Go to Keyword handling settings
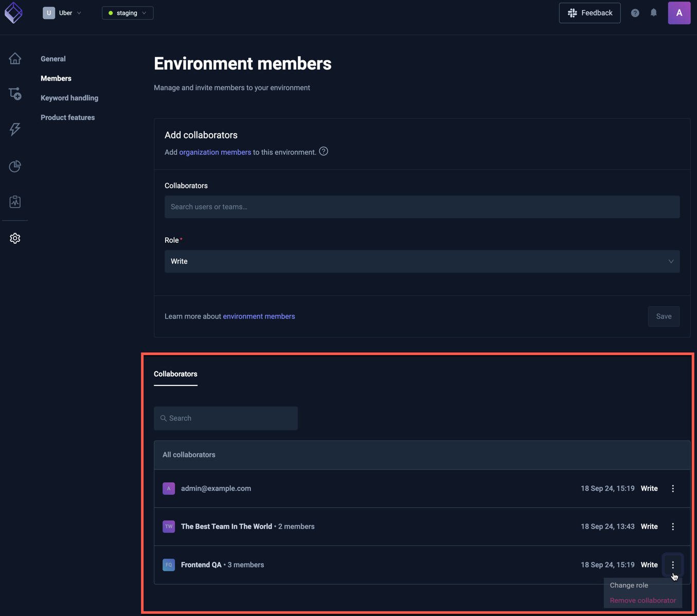 pyautogui.click(x=69, y=98)
